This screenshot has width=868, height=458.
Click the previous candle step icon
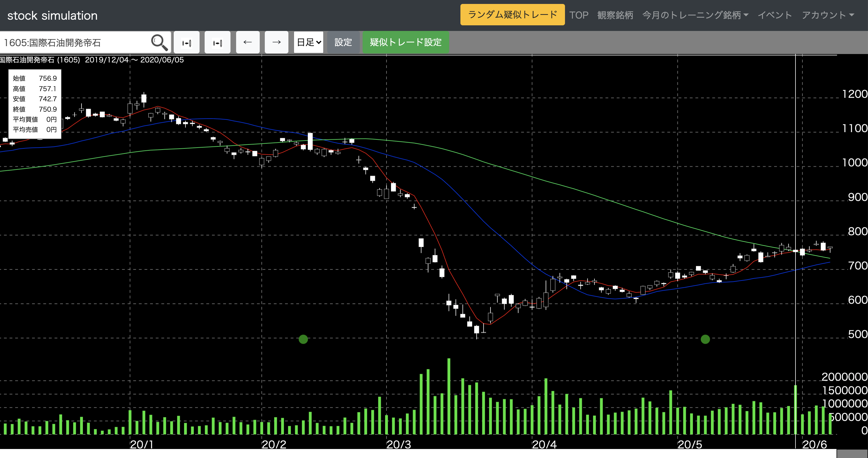click(187, 42)
